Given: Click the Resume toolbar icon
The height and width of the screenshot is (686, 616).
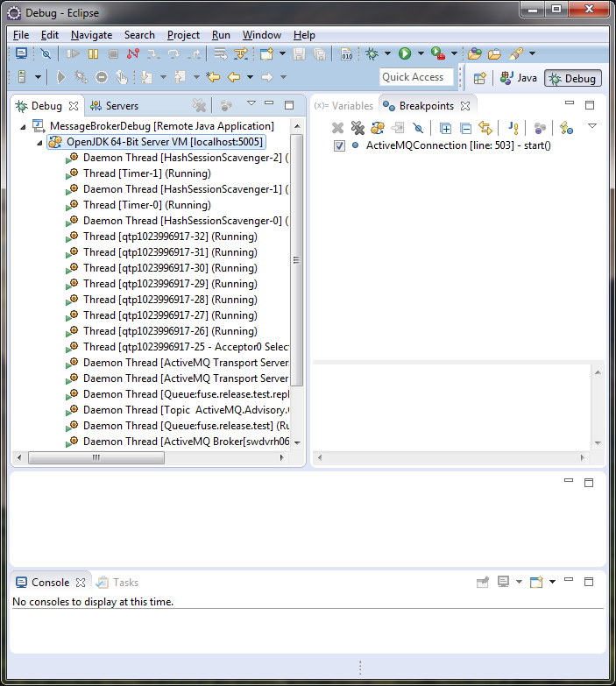Looking at the screenshot, I should click(x=73, y=53).
